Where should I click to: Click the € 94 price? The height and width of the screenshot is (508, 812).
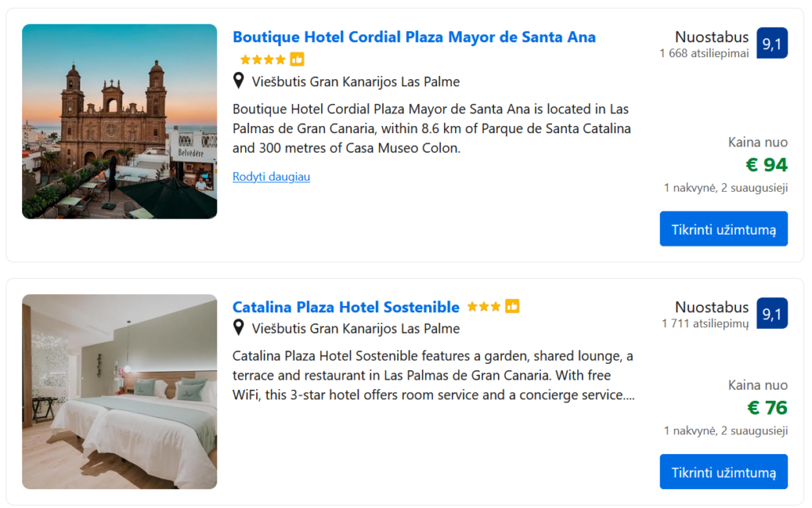coord(767,165)
